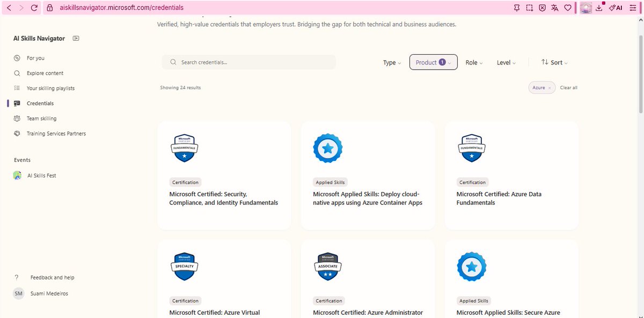Click the AI Skills Navigator title
Screen dimensions: 644x318
(39, 39)
